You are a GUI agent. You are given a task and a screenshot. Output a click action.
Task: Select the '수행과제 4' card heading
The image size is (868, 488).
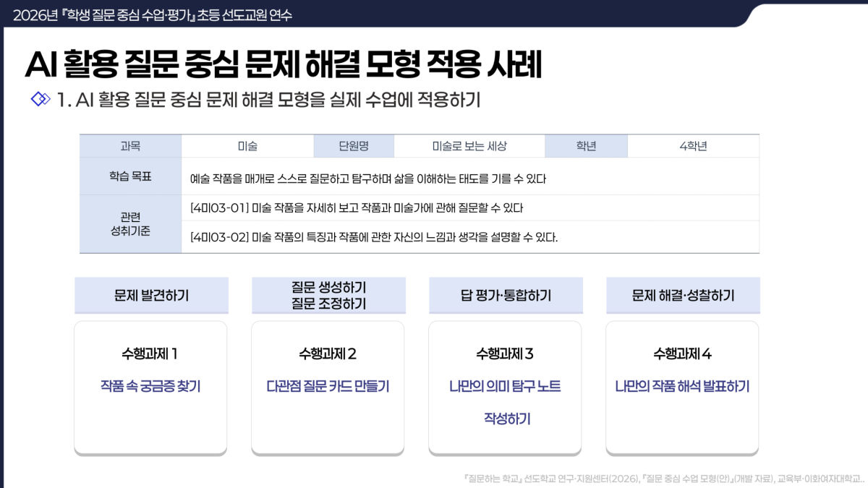click(x=682, y=354)
